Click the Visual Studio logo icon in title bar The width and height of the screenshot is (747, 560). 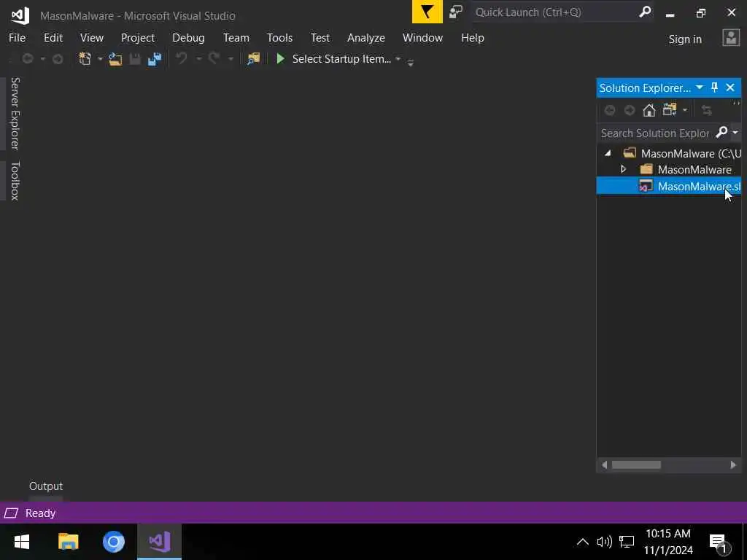pyautogui.click(x=20, y=15)
